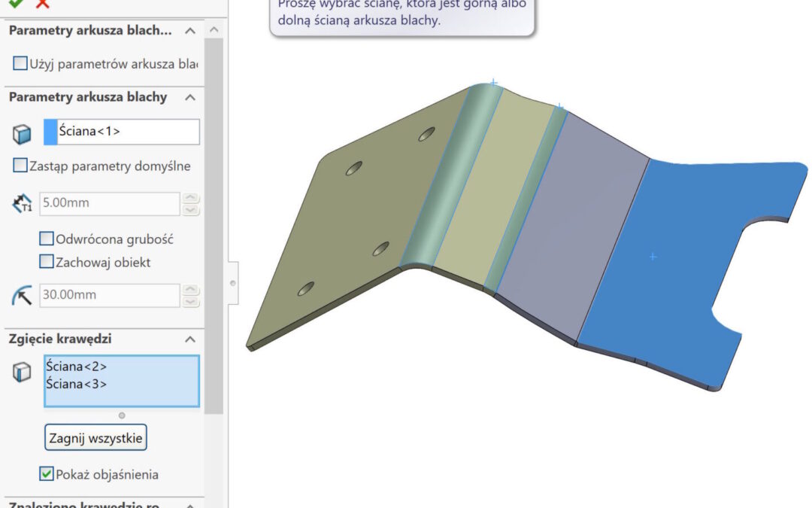
Task: Toggle the Odwrócona grubość checkbox
Action: (x=47, y=239)
